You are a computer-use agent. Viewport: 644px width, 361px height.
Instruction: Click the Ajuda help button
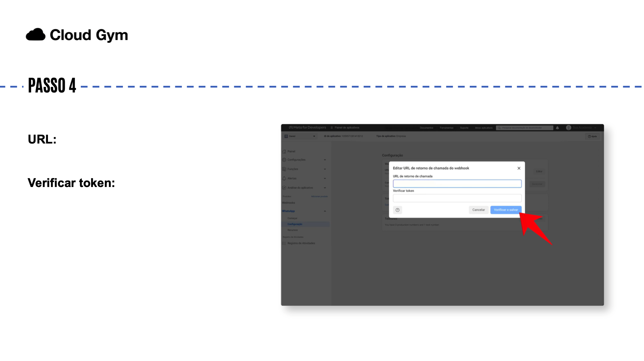(x=593, y=136)
